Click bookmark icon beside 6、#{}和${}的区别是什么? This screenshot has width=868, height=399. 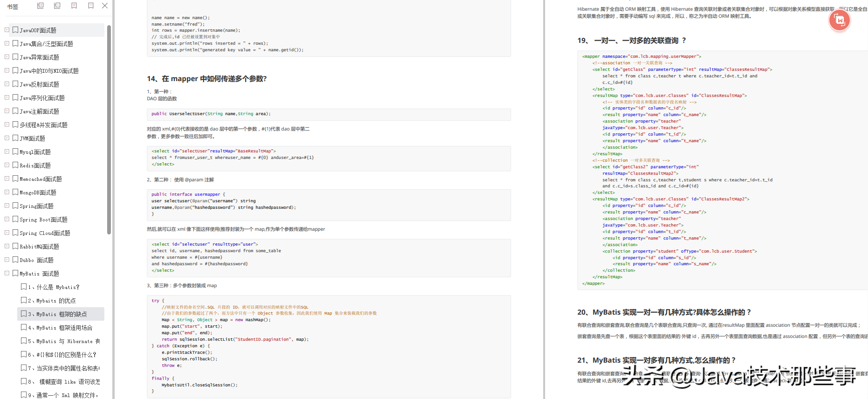24,354
